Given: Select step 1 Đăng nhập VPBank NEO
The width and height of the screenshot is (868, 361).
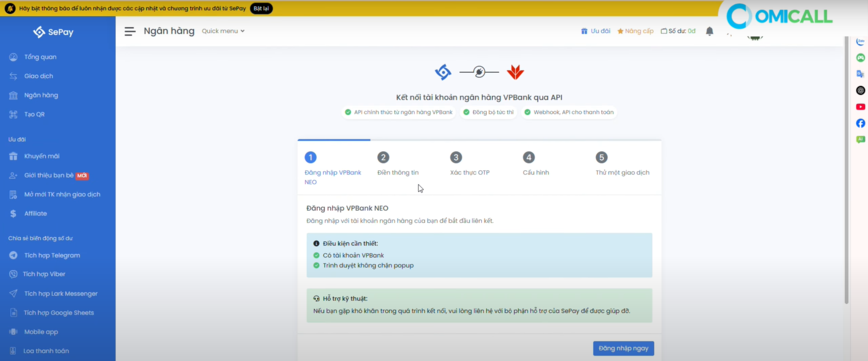Looking at the screenshot, I should [x=333, y=169].
